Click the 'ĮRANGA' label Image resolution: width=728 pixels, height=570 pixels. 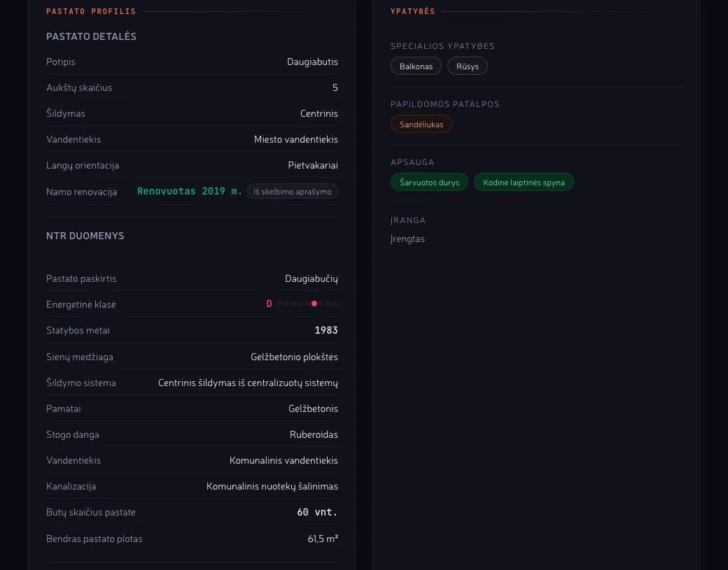point(407,220)
